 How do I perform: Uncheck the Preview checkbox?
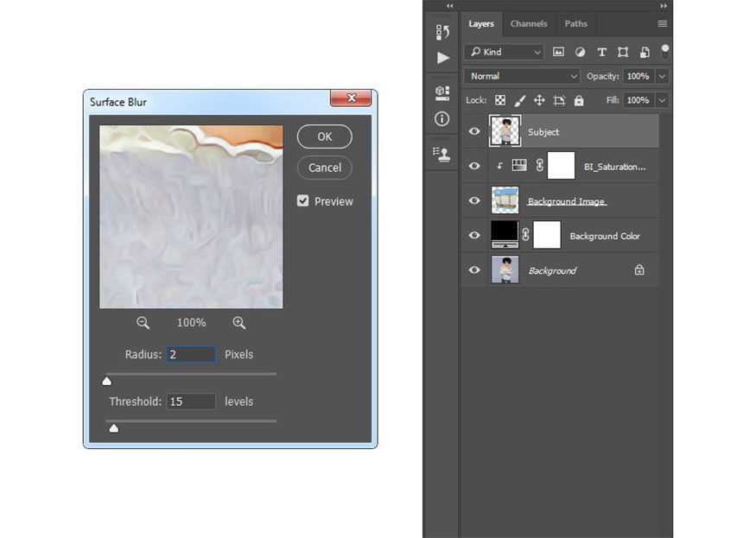[303, 201]
